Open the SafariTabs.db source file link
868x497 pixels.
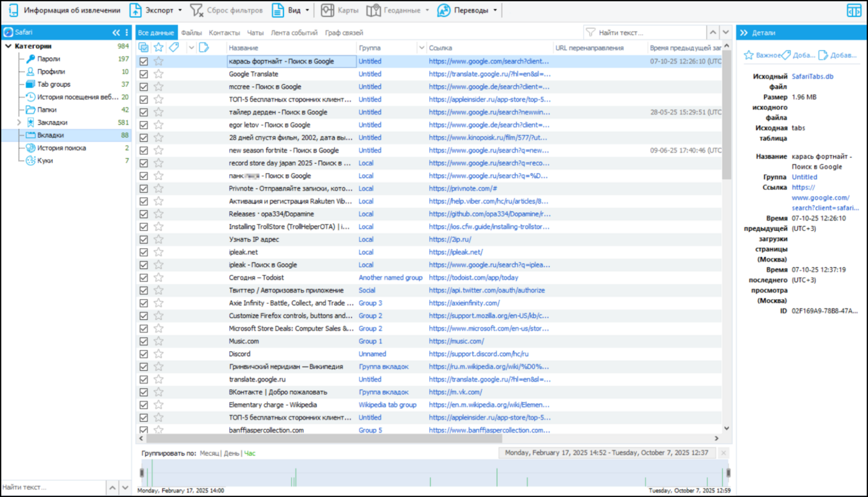(x=812, y=76)
